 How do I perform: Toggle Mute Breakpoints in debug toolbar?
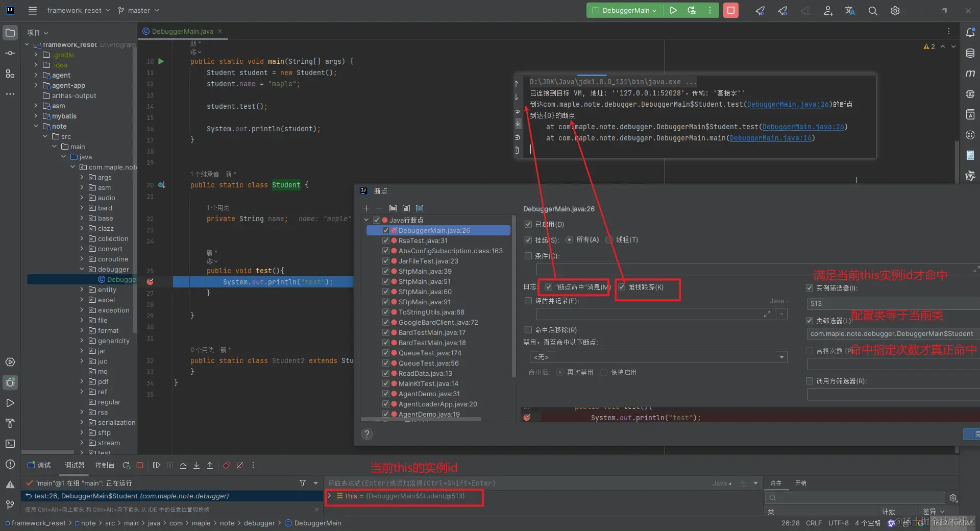point(240,465)
